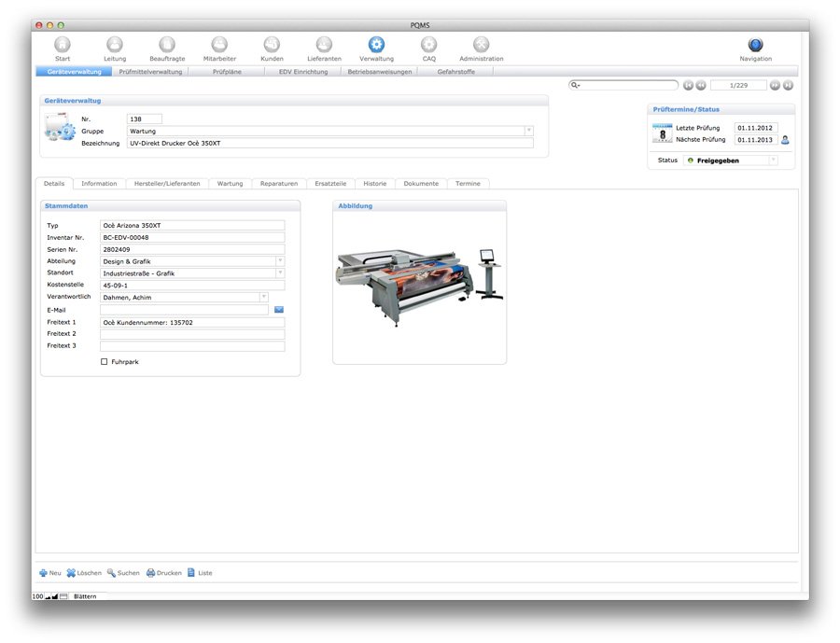Expand the Abteilung dropdown
The width and height of the screenshot is (840, 643).
tap(281, 260)
